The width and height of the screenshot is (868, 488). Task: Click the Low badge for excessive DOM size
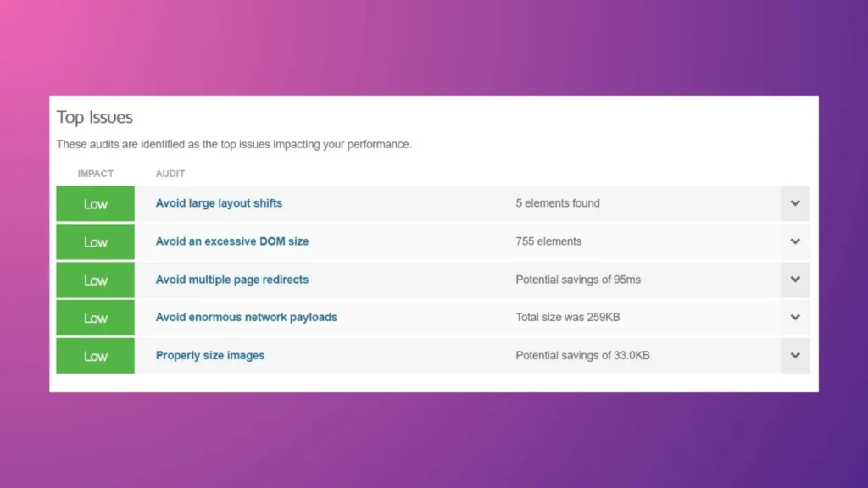pos(95,241)
